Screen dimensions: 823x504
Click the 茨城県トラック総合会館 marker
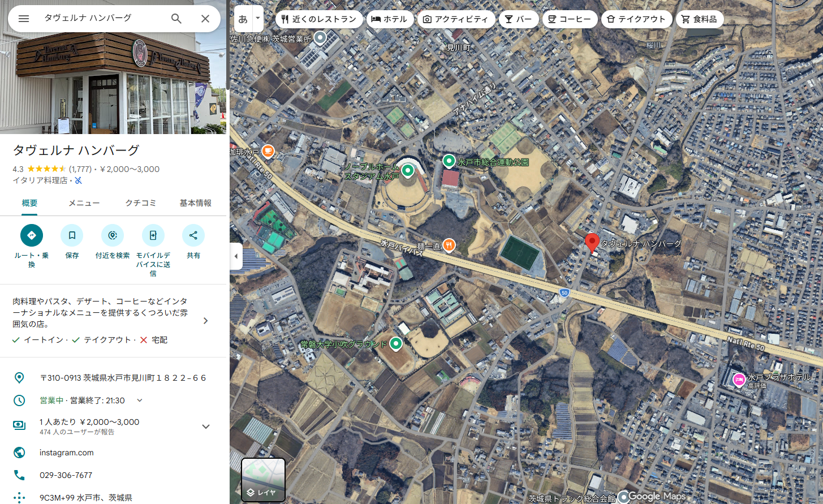[623, 497]
